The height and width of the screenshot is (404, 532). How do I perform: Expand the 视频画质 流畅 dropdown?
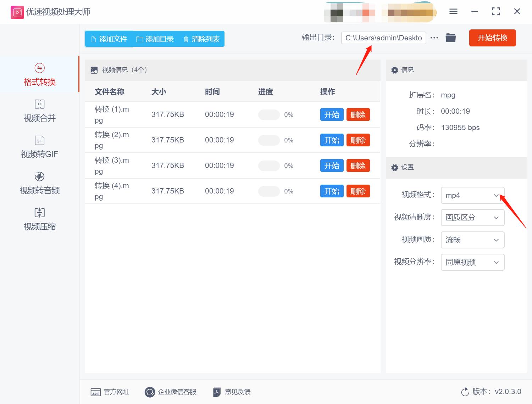pos(472,240)
